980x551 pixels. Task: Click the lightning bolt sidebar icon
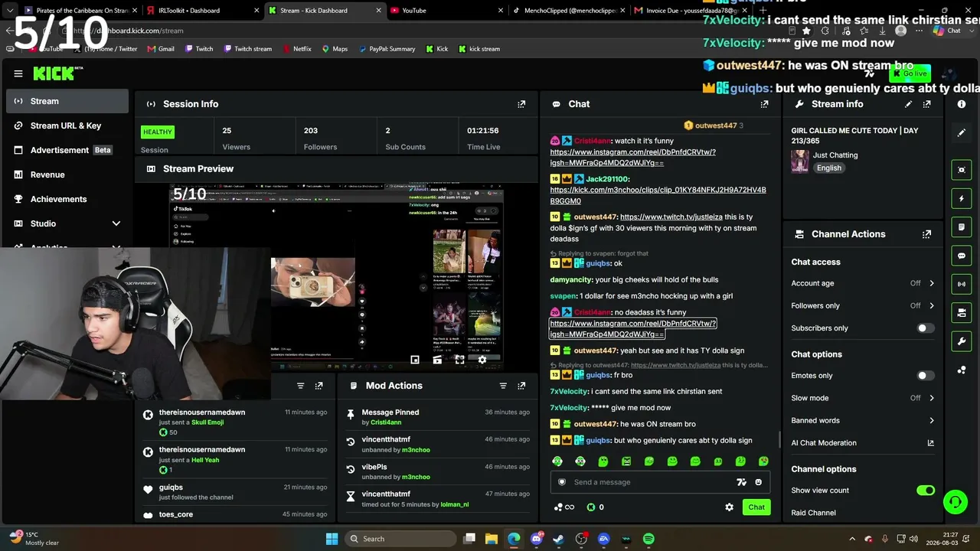[962, 199]
